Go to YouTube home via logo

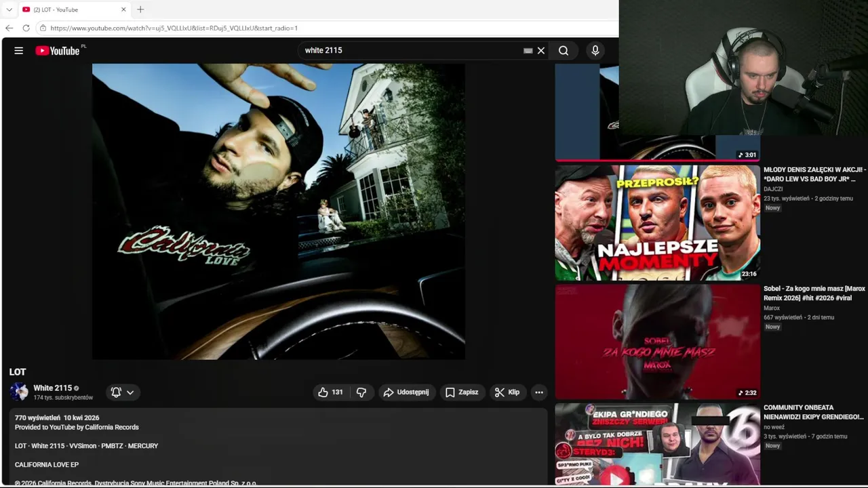coord(58,51)
